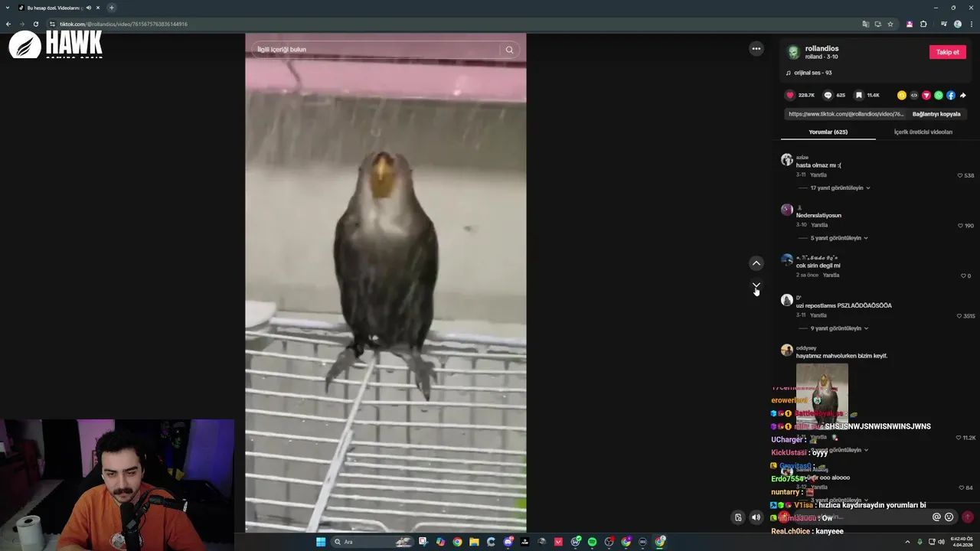Click the red post comment arrow button
This screenshot has width=980, height=551.
pos(968,517)
